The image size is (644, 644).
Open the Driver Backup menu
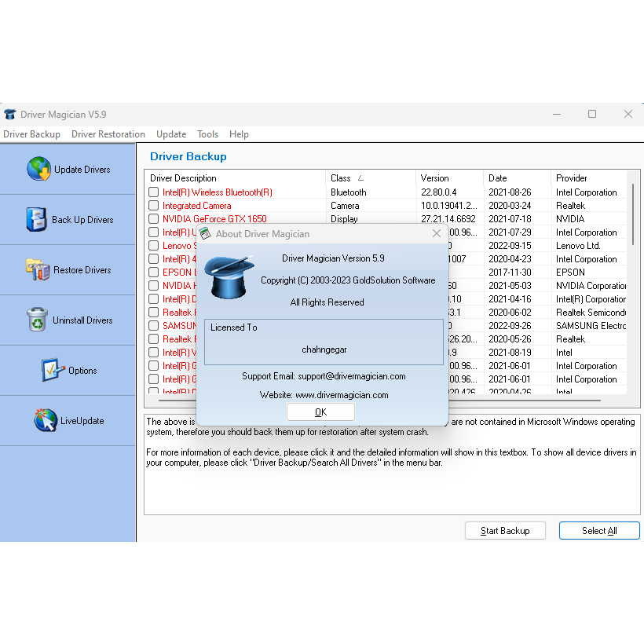pyautogui.click(x=31, y=134)
